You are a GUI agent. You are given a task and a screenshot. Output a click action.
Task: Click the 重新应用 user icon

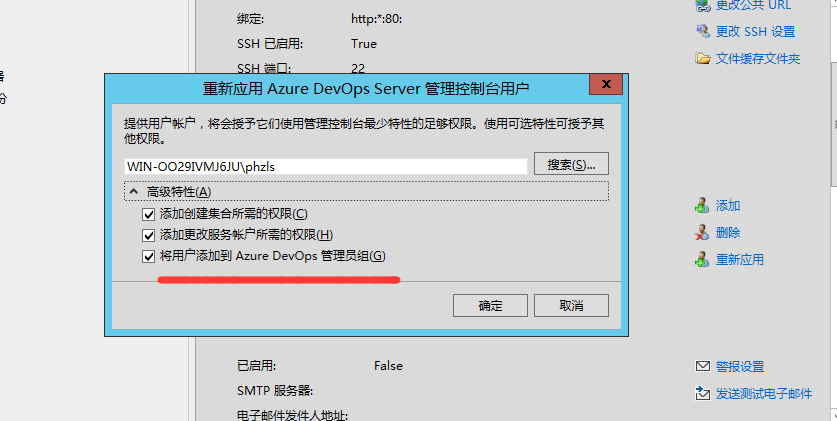(x=702, y=260)
